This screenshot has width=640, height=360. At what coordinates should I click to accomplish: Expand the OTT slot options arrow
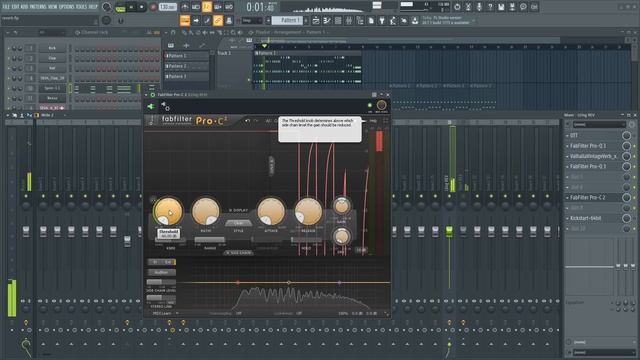pos(568,136)
